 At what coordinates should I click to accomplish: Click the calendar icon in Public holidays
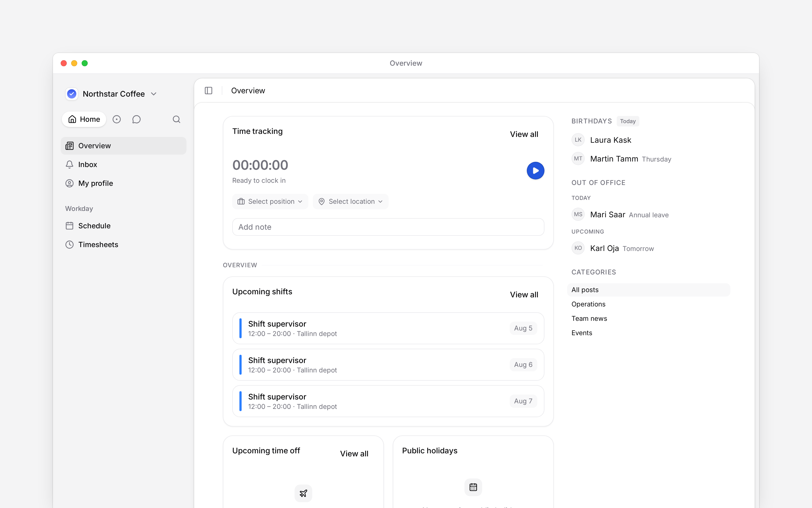(473, 487)
